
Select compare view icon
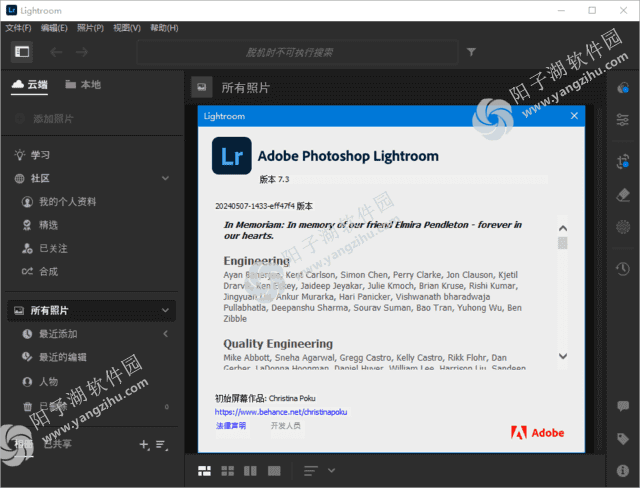coord(250,471)
